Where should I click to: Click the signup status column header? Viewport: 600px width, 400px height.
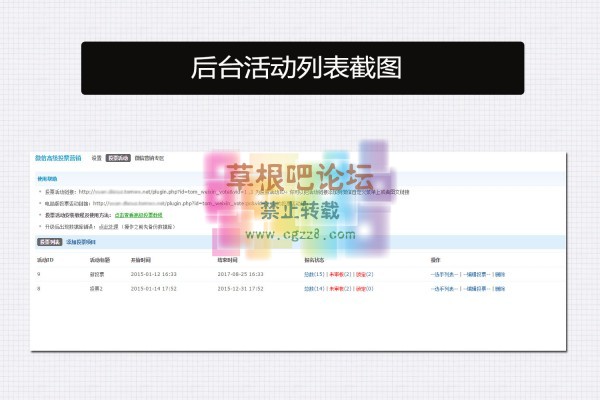[314, 260]
